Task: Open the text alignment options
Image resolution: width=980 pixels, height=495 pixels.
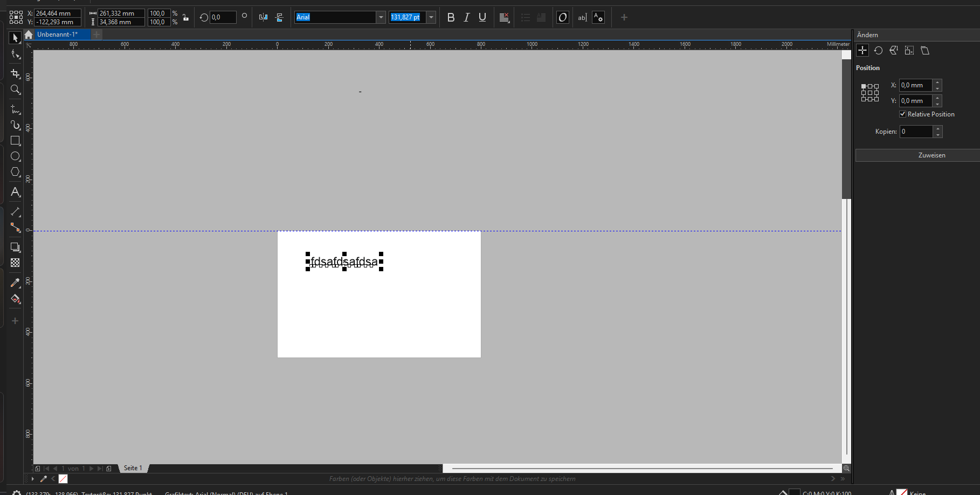Action: (504, 17)
